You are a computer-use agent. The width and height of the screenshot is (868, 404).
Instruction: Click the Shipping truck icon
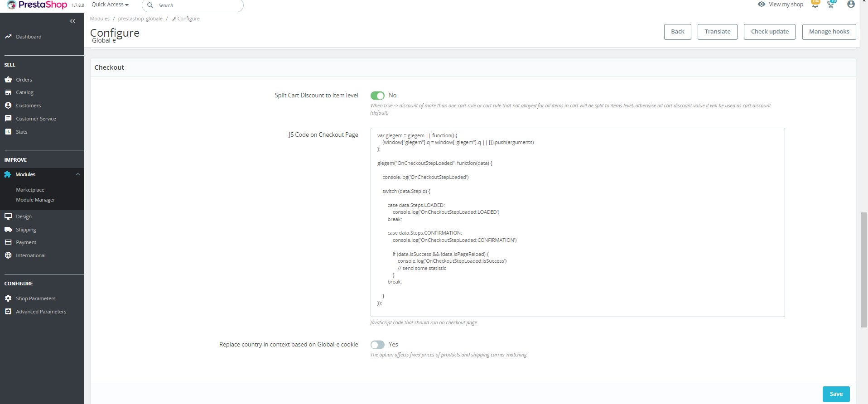(x=8, y=230)
